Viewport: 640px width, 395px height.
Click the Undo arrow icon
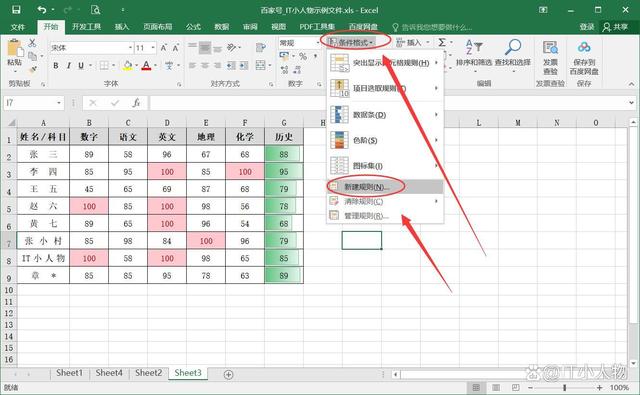42,10
